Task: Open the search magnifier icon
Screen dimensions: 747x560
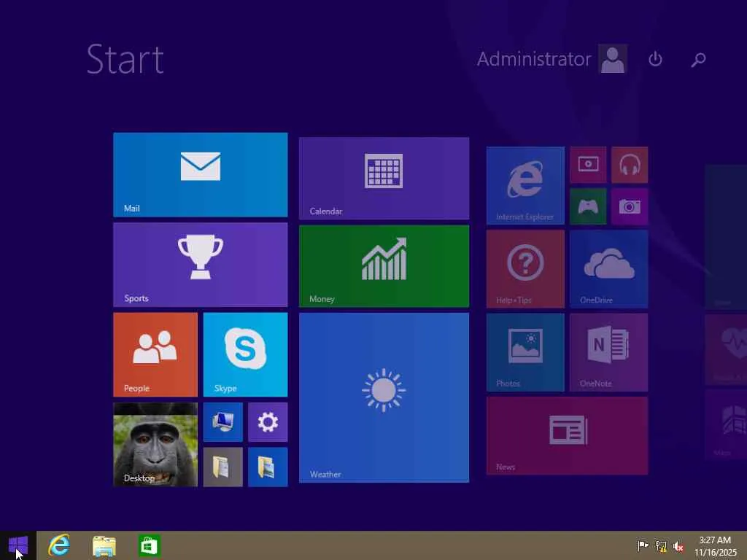Action: (698, 60)
